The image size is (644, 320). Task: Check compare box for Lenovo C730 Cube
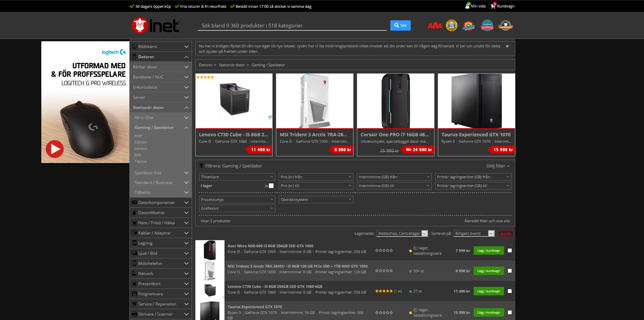click(x=510, y=291)
